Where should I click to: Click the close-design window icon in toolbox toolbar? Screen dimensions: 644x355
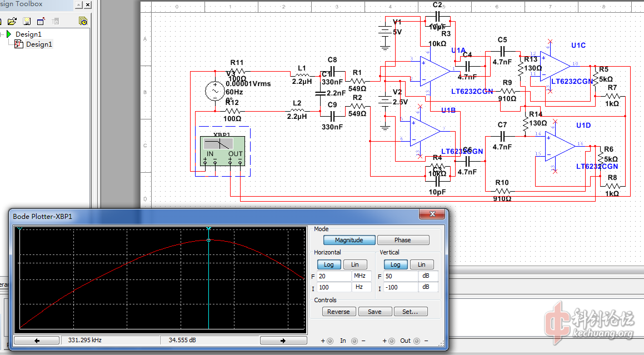click(41, 21)
